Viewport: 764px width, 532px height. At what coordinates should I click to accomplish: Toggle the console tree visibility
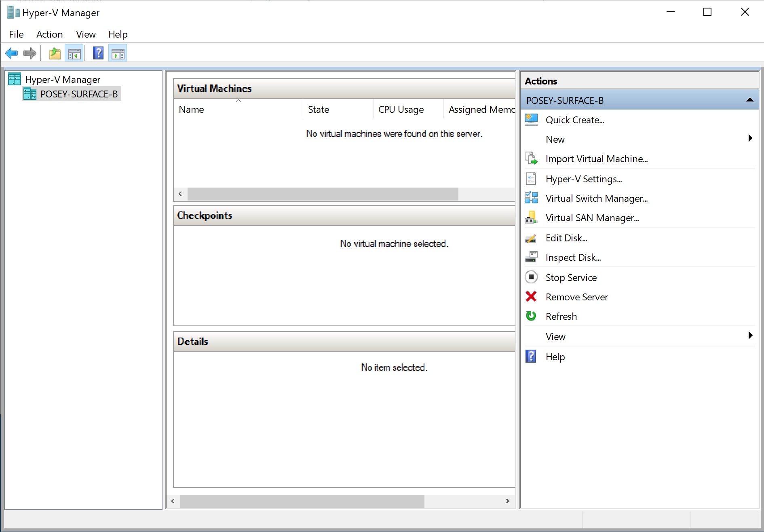(x=74, y=53)
